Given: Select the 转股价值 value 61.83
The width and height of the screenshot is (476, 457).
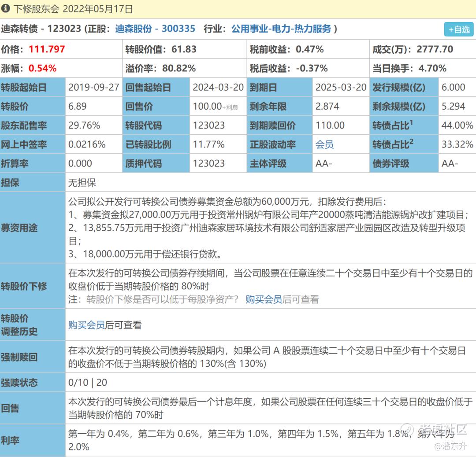Looking at the screenshot, I should 184,49.
